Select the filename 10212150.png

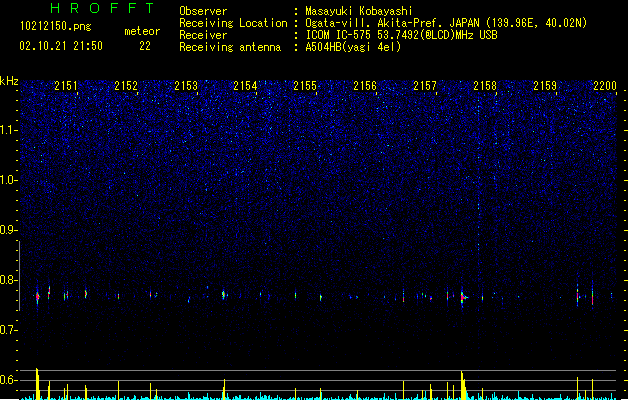(56, 26)
